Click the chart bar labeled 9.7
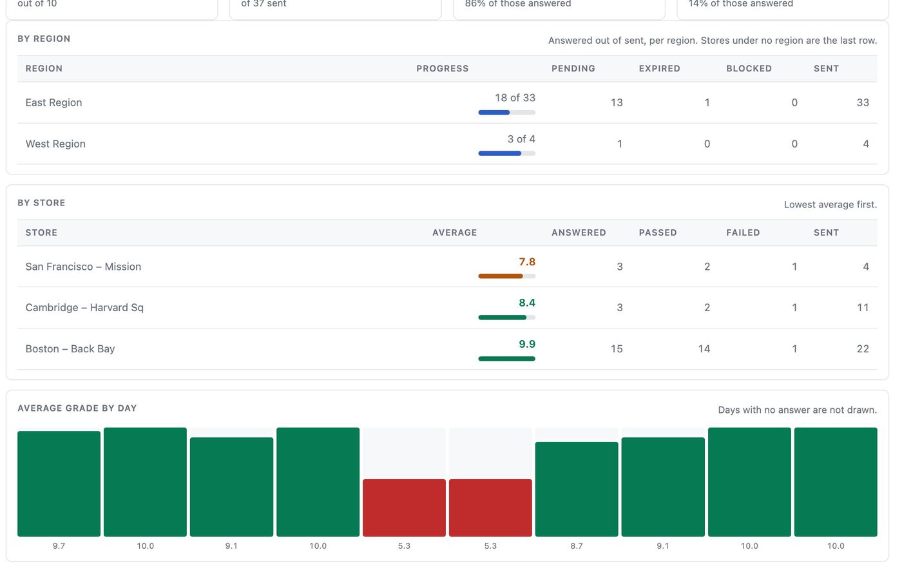The image size is (902, 588). (x=59, y=484)
